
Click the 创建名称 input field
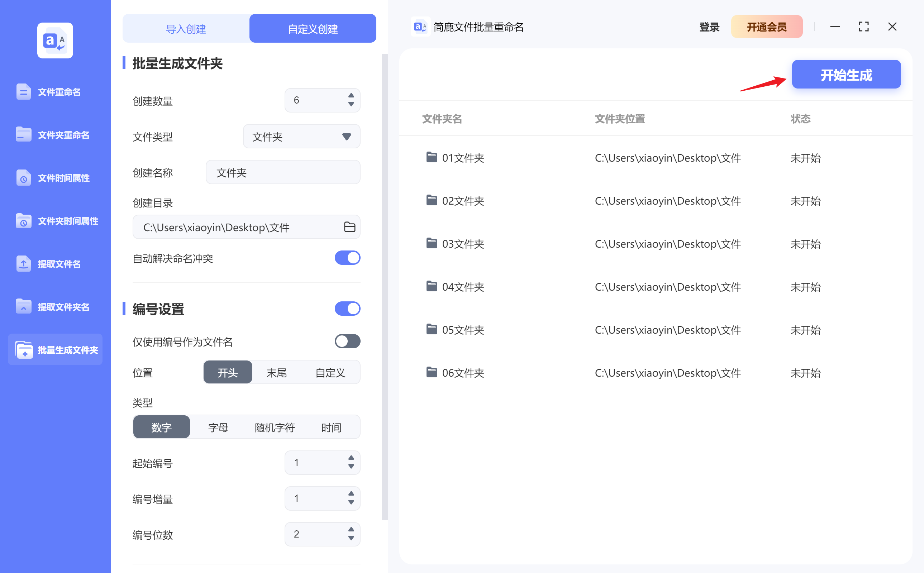[283, 172]
